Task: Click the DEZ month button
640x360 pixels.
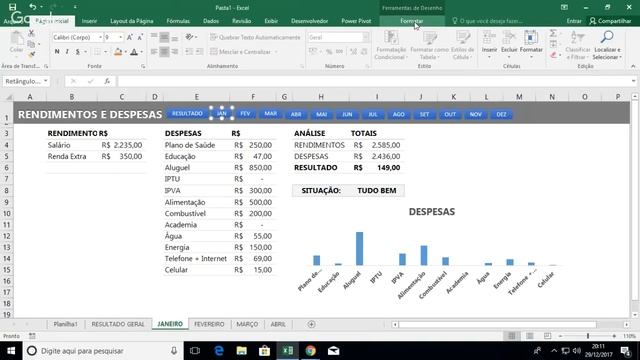Action: click(x=501, y=114)
